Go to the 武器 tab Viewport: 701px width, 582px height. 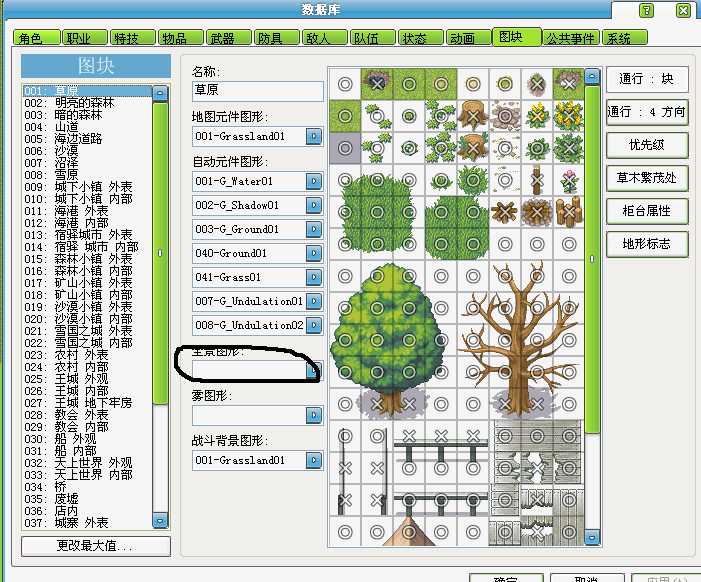click(228, 38)
